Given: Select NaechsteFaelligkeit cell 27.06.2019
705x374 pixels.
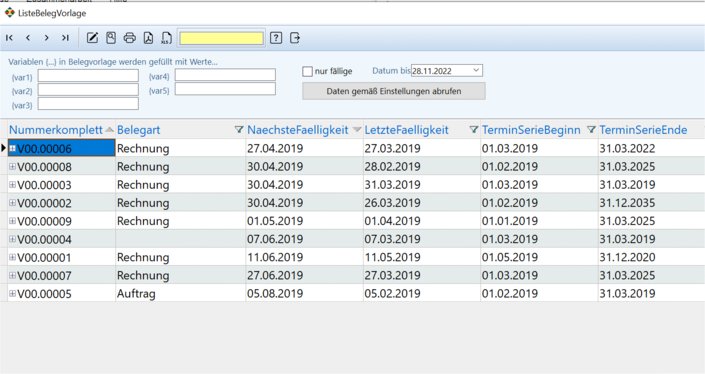Looking at the screenshot, I should click(304, 275).
